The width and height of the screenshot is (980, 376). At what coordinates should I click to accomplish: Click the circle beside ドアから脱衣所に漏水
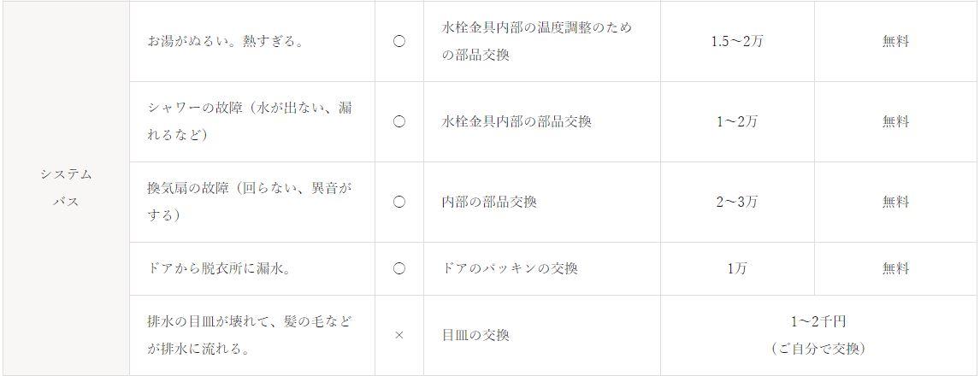point(398,268)
